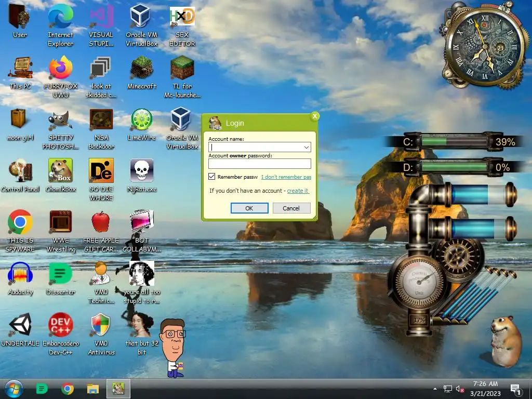The height and width of the screenshot is (399, 532).
Task: Open the This PC icon
Action: 20,73
